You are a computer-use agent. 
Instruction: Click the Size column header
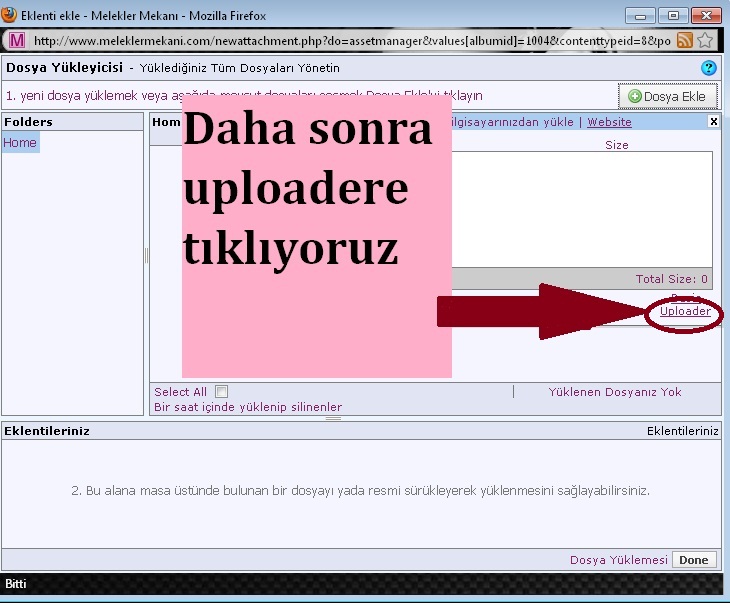pyautogui.click(x=617, y=145)
